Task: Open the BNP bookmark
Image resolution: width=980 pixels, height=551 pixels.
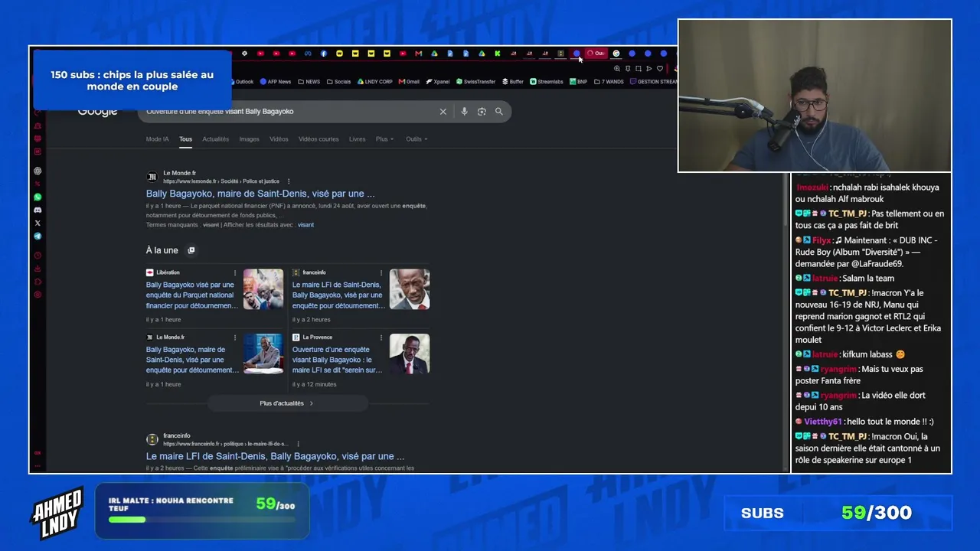Action: tap(578, 82)
